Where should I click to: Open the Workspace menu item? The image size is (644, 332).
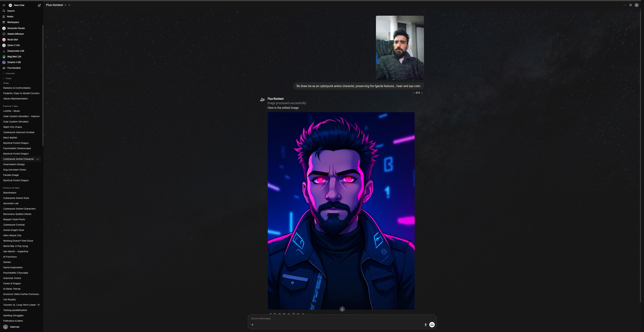point(13,22)
